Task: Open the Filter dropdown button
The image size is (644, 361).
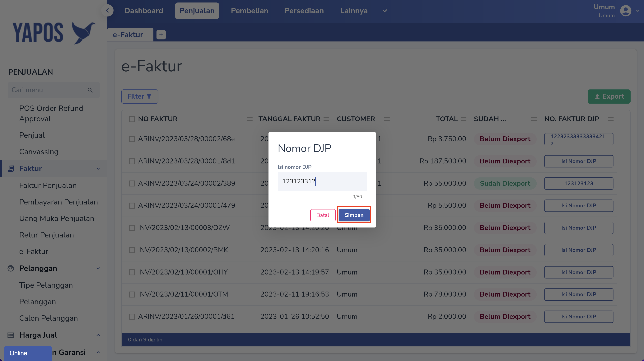Action: tap(140, 96)
